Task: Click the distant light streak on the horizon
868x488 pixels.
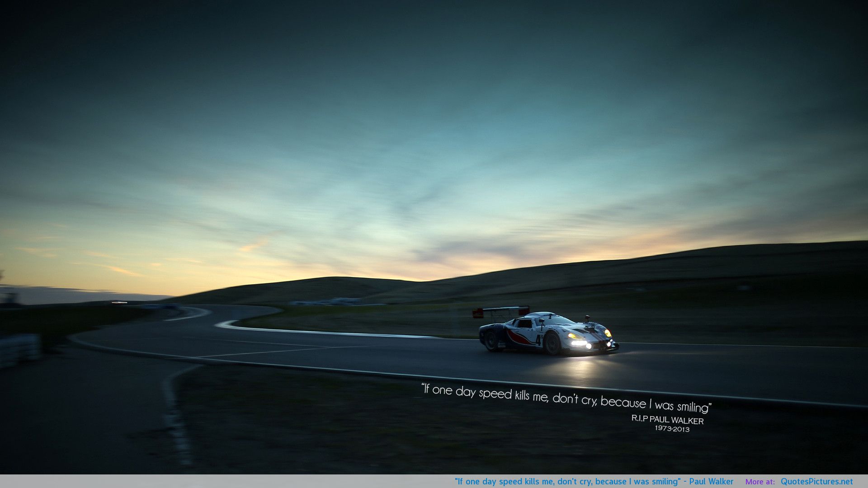Action: [119, 302]
